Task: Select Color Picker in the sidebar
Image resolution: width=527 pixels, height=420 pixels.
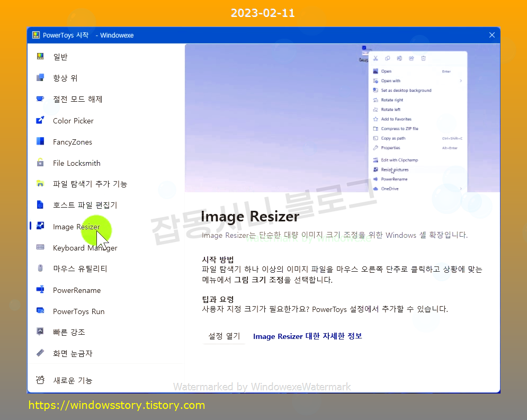Action: click(x=73, y=121)
